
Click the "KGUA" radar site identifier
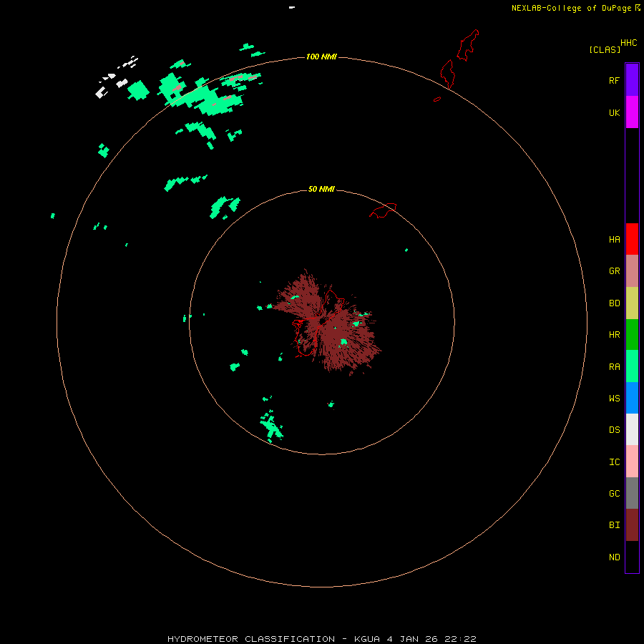(367, 639)
